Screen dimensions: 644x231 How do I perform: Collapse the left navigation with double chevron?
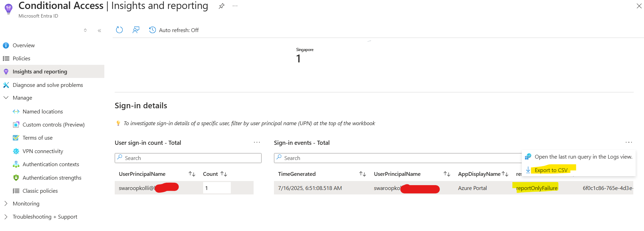[x=99, y=30]
